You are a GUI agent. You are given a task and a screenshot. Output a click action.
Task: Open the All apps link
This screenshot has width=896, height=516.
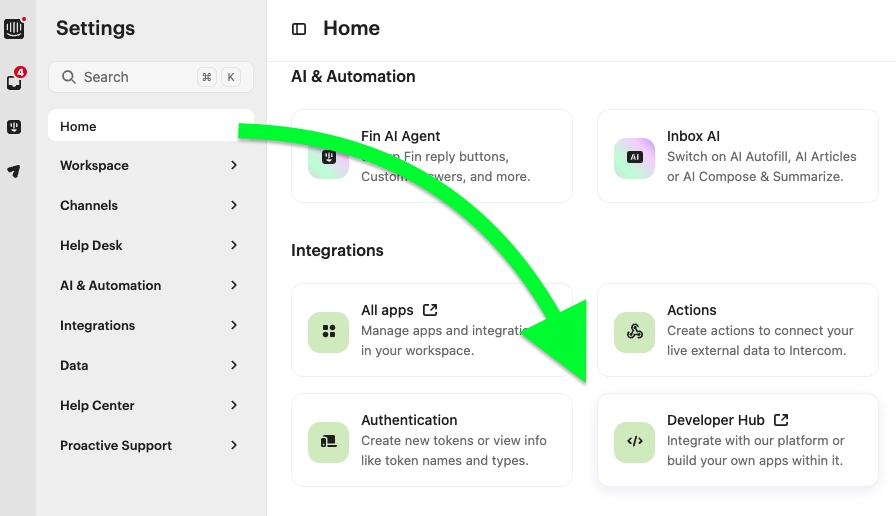point(387,310)
